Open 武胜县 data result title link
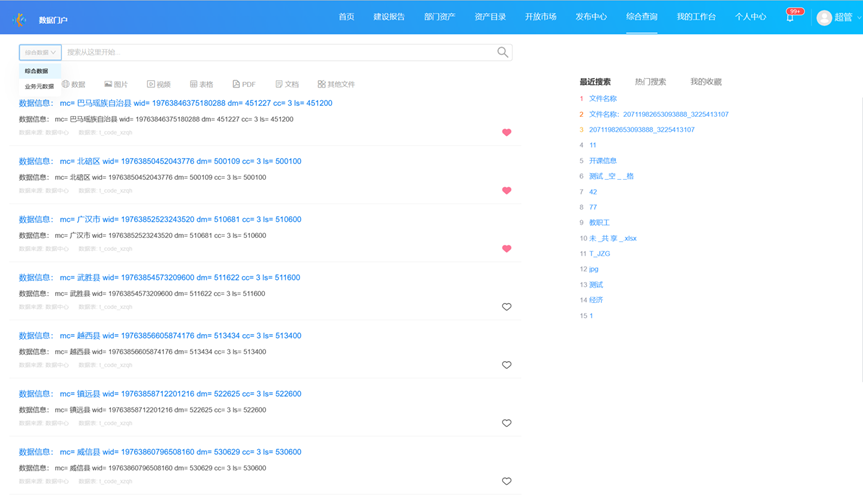This screenshot has height=495, width=863. pos(160,278)
